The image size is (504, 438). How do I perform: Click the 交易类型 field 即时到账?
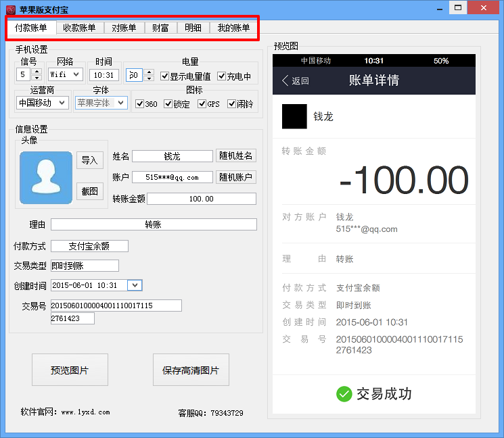pyautogui.click(x=85, y=266)
